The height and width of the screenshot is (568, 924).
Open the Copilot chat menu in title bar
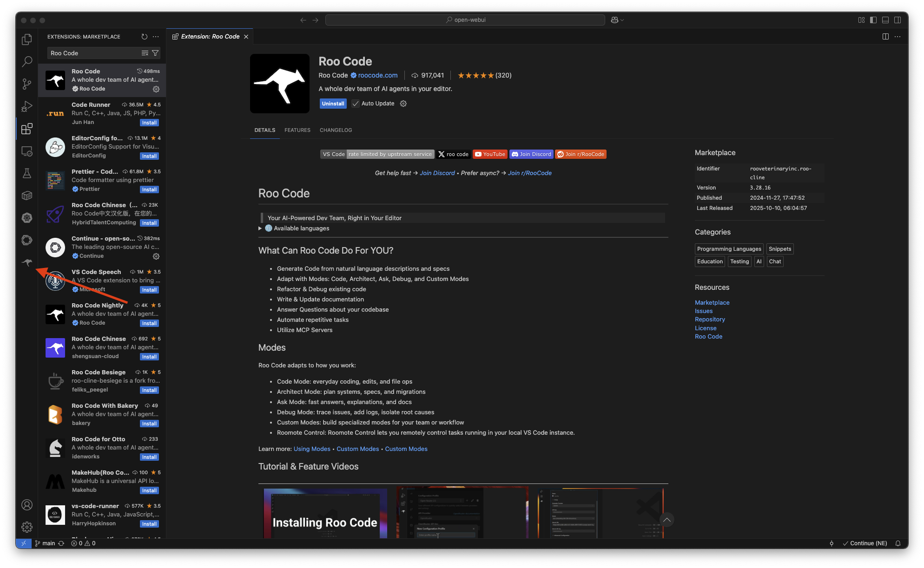pos(617,20)
